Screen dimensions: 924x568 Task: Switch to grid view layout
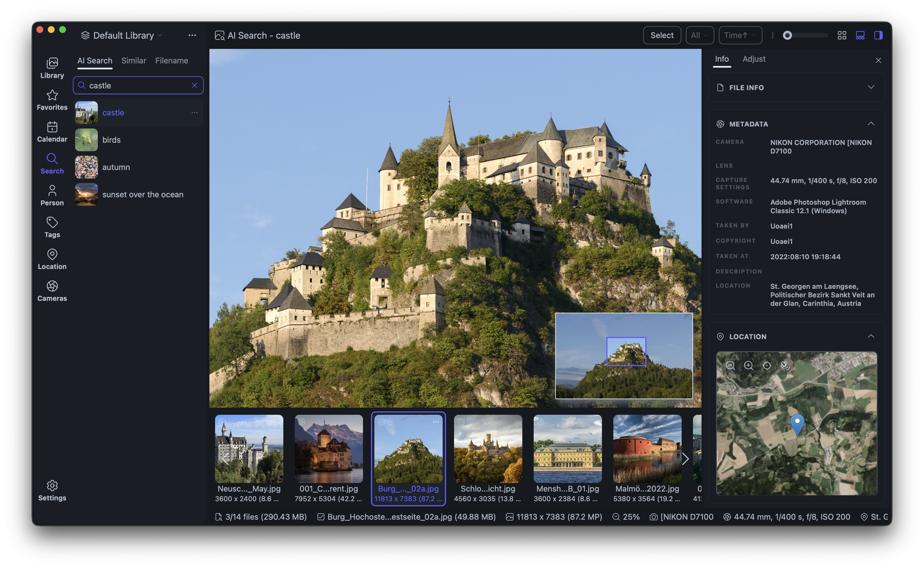tap(842, 35)
